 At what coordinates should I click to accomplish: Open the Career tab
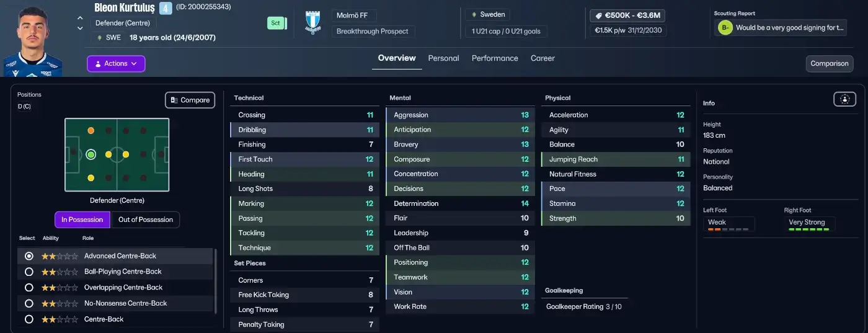[x=542, y=58]
